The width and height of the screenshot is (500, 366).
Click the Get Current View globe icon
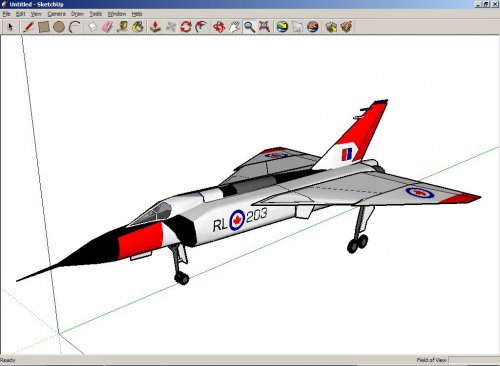click(x=282, y=27)
